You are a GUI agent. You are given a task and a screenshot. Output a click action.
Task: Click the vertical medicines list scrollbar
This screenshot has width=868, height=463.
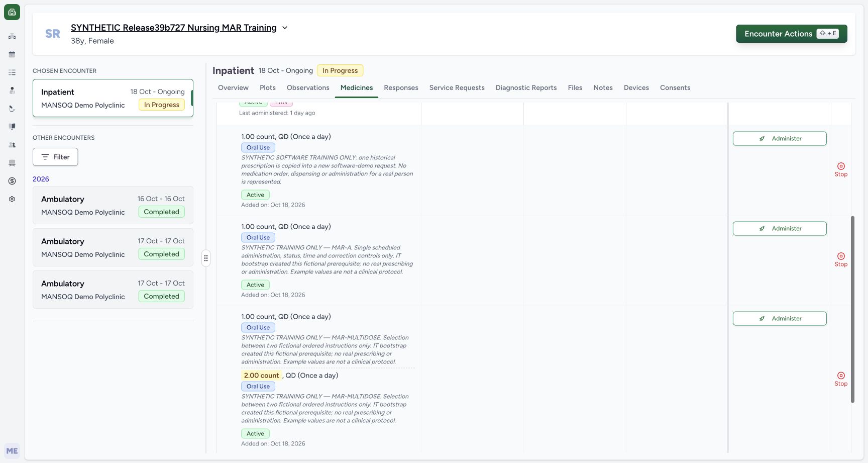[x=852, y=309]
